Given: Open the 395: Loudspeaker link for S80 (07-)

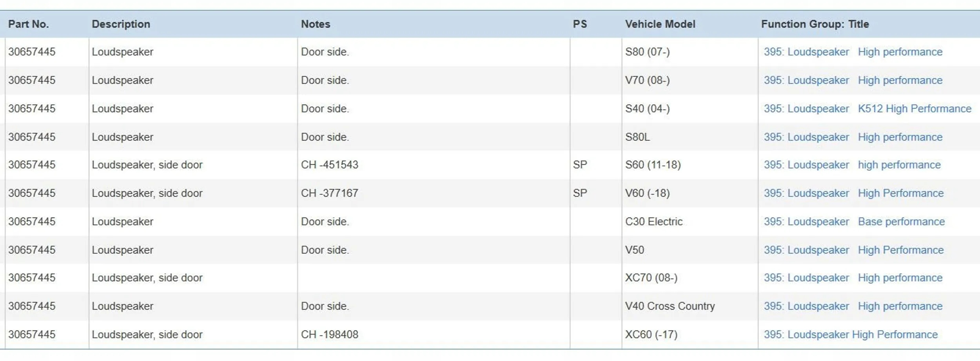Looking at the screenshot, I should tap(806, 52).
